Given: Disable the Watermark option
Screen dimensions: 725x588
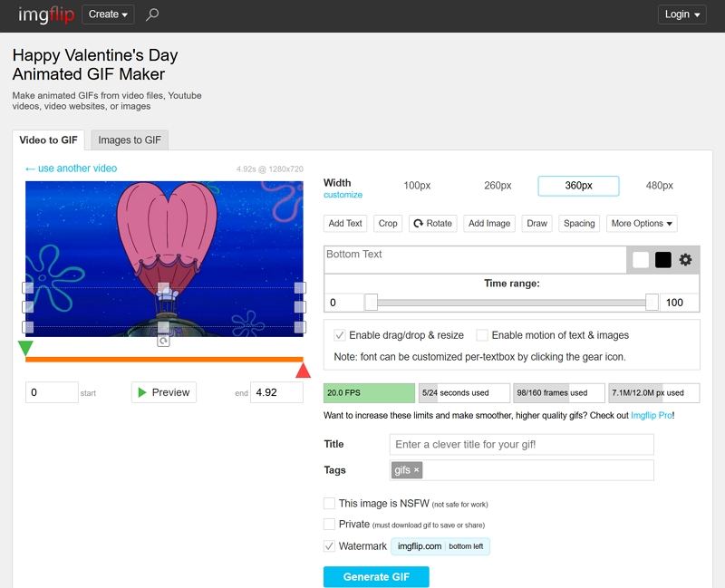Looking at the screenshot, I should pos(330,546).
